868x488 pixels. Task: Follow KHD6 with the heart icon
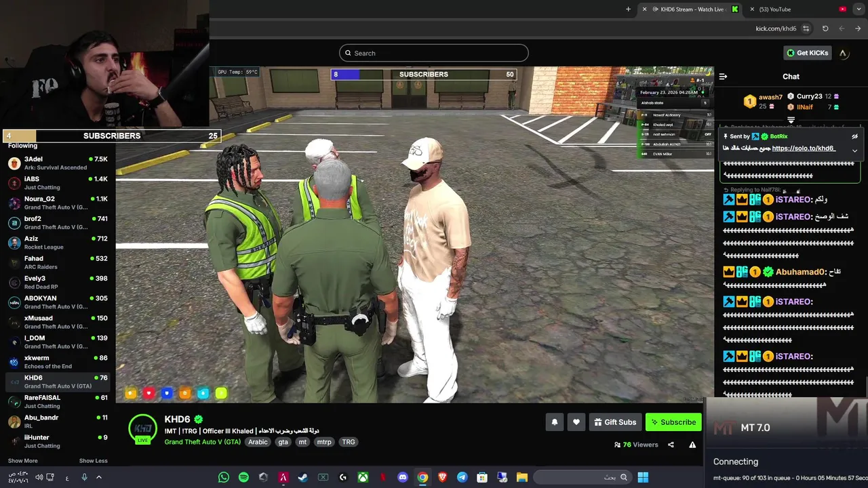pyautogui.click(x=576, y=422)
